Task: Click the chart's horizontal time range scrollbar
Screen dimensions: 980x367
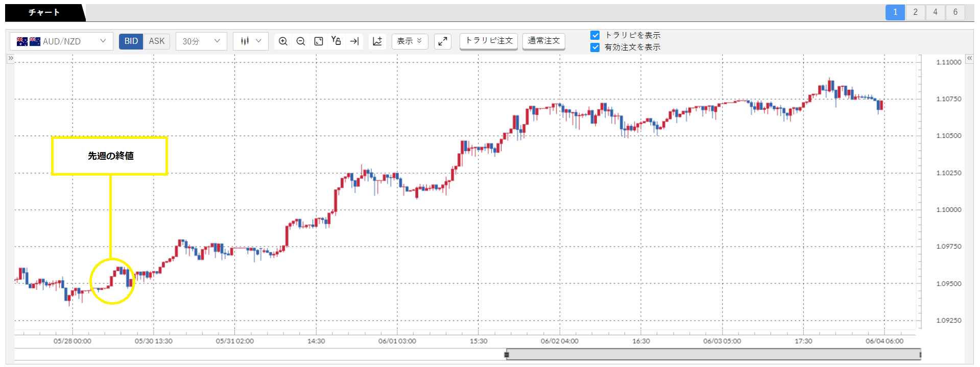Action: (713, 354)
